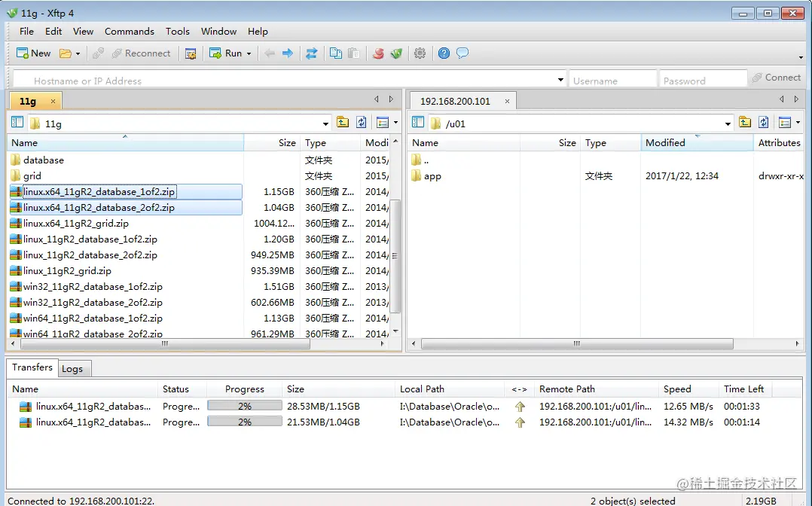Click the Connect button

(777, 78)
